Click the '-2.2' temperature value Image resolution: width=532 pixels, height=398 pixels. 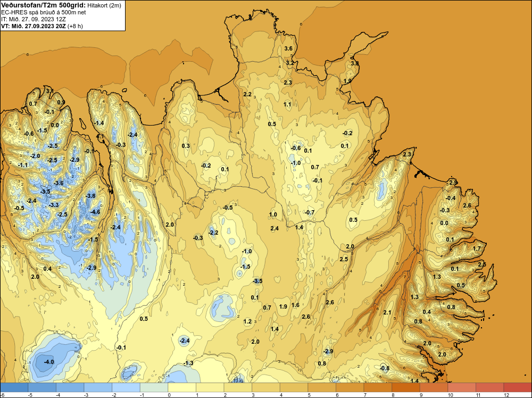tap(213, 233)
